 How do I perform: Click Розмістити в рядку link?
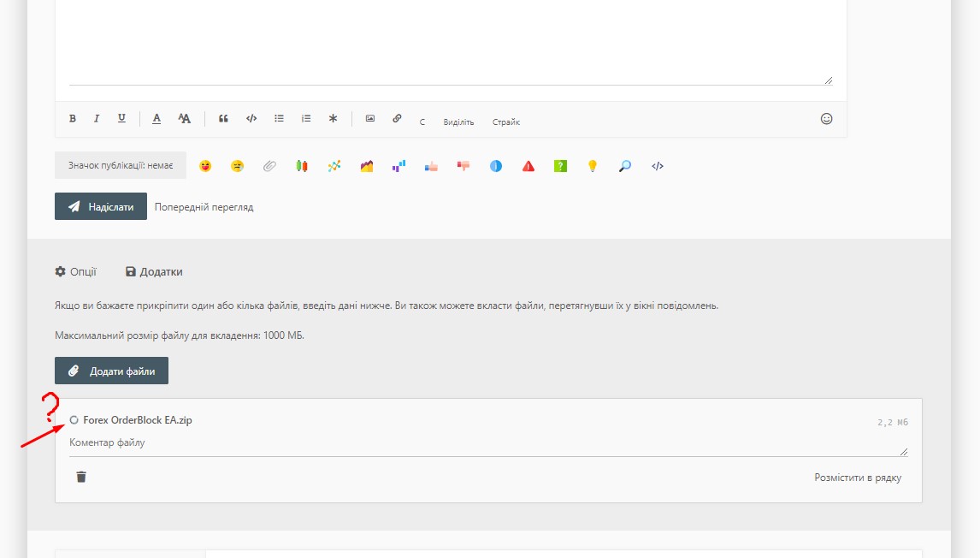(x=858, y=478)
